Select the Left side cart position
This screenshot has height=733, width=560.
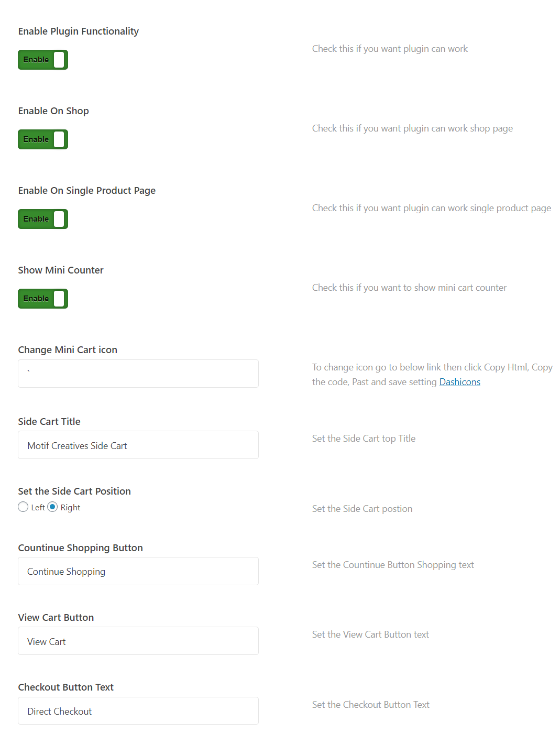(x=23, y=507)
